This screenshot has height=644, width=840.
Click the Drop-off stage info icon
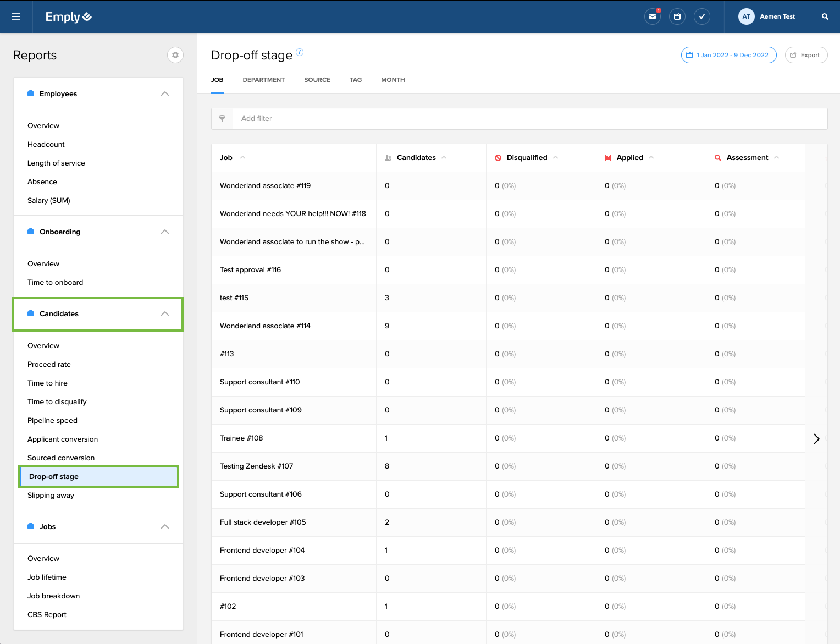(x=300, y=52)
